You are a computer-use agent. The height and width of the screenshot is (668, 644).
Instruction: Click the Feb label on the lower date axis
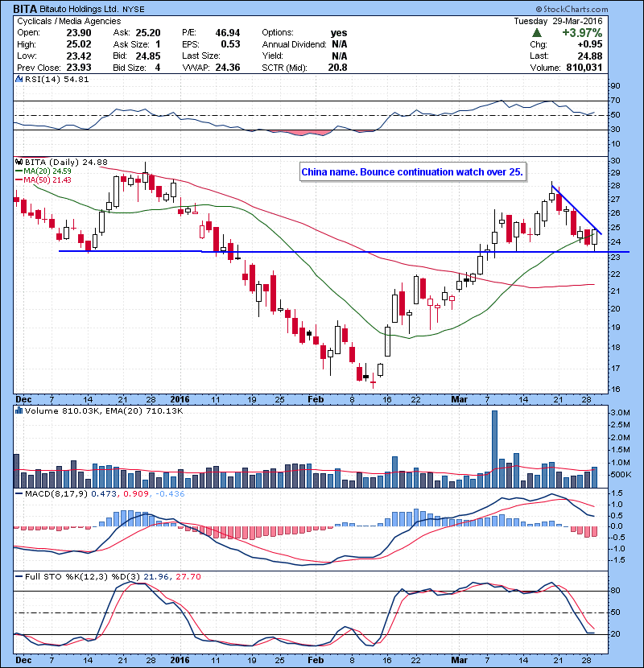(x=316, y=660)
